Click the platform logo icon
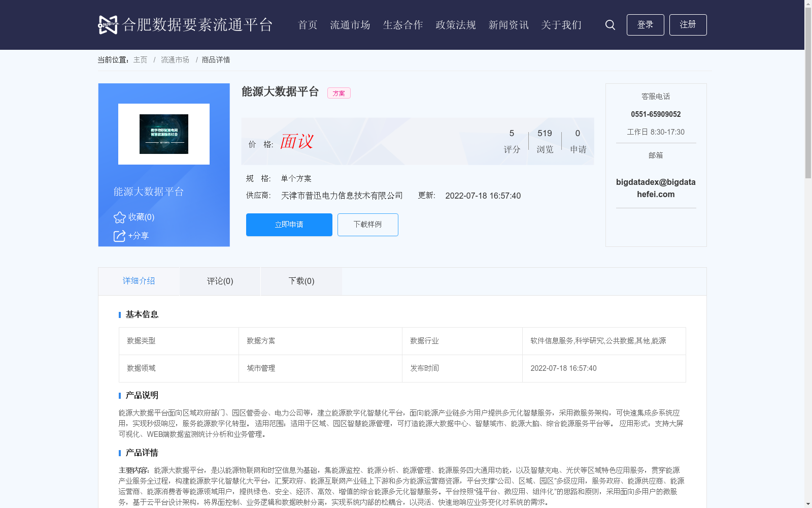The width and height of the screenshot is (812, 508). 108,24
